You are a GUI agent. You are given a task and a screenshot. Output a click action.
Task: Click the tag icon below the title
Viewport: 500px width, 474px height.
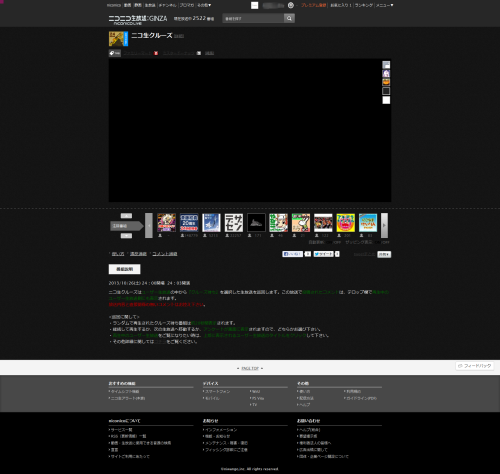[x=115, y=53]
